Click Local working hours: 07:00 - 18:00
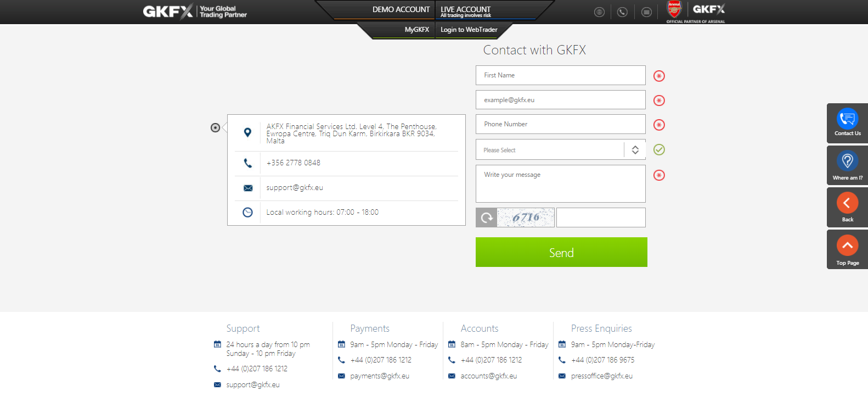Viewport: 868px width, 396px height. pos(322,213)
